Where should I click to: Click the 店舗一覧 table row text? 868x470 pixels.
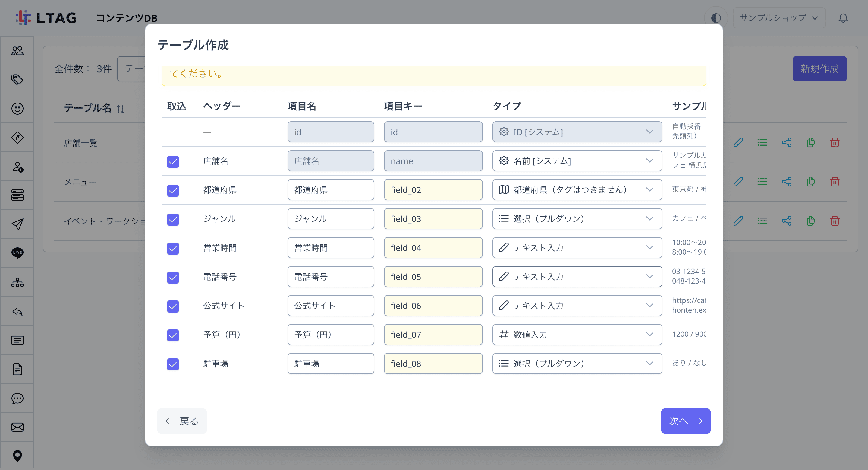(x=81, y=143)
